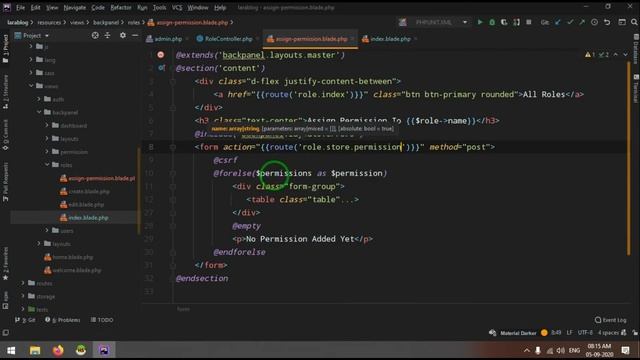Stop the running process square icon
640x360 pixels.
click(x=529, y=22)
